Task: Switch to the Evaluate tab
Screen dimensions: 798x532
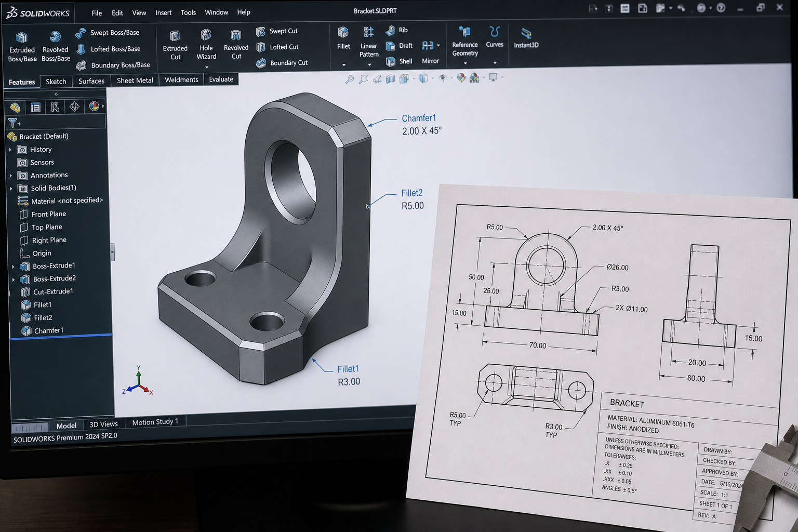Action: point(221,79)
